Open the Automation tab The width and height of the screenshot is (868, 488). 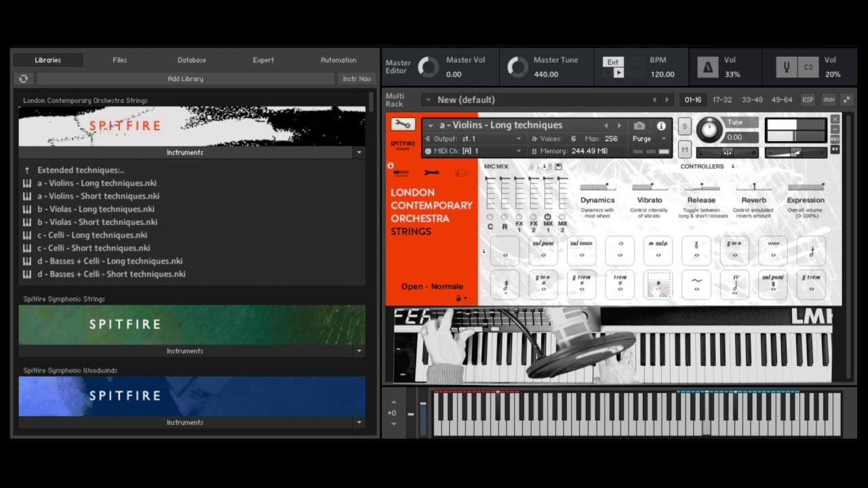tap(338, 60)
